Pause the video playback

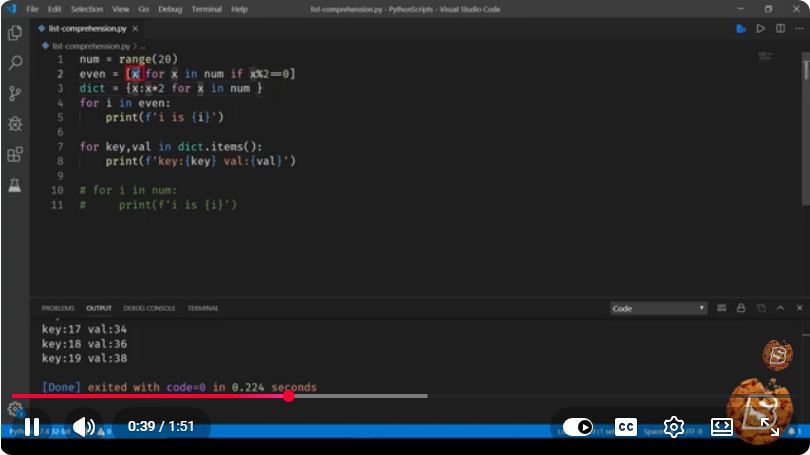[32, 427]
